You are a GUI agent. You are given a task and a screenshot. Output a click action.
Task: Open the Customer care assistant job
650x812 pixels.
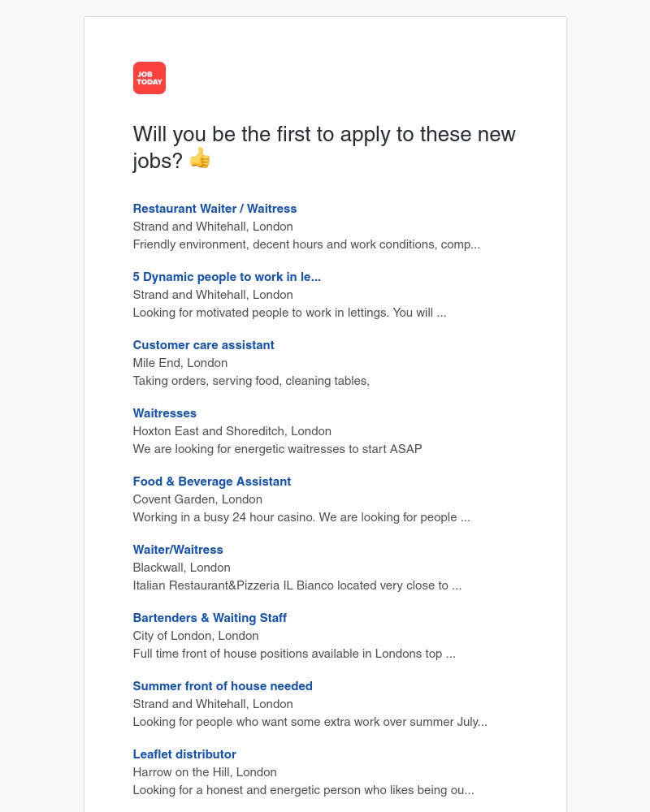pyautogui.click(x=203, y=345)
